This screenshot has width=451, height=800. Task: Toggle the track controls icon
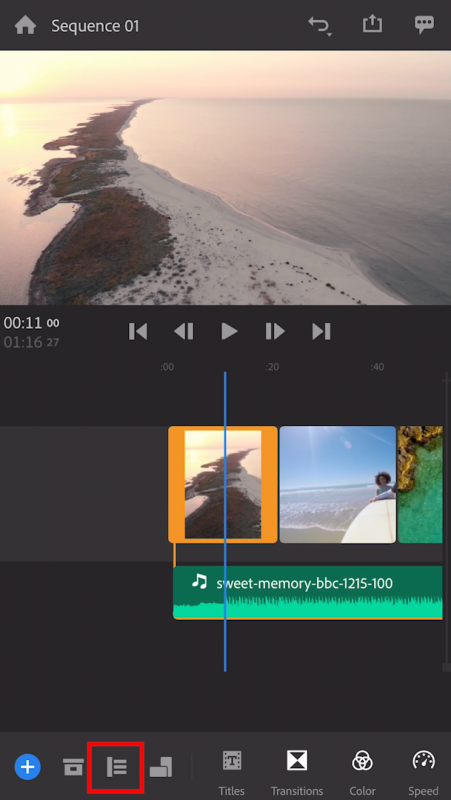pyautogui.click(x=116, y=767)
